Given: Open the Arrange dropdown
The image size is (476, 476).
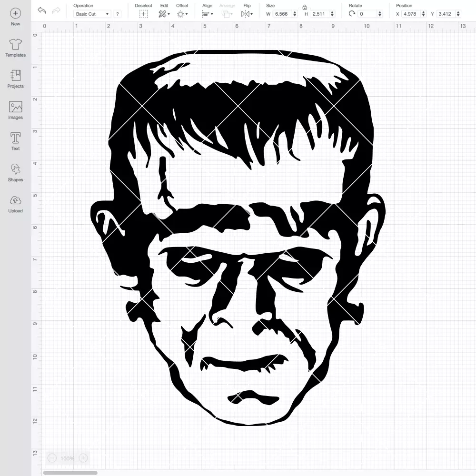Looking at the screenshot, I should click(227, 14).
